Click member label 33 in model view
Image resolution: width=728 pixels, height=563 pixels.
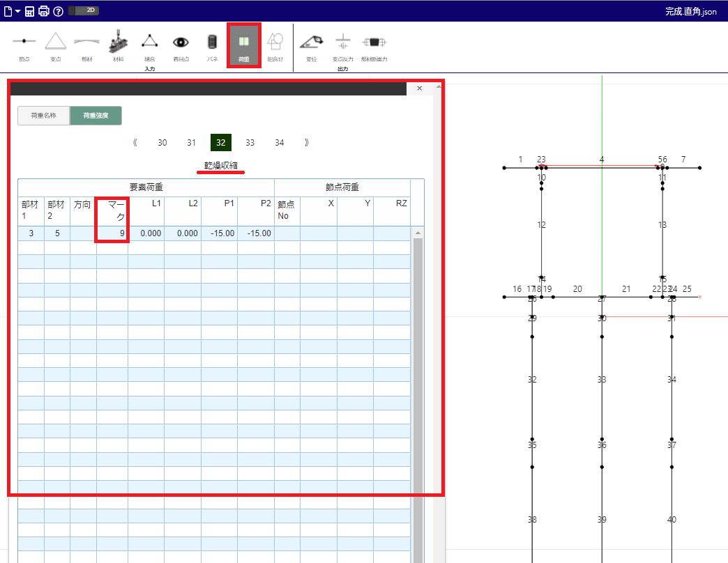(602, 380)
